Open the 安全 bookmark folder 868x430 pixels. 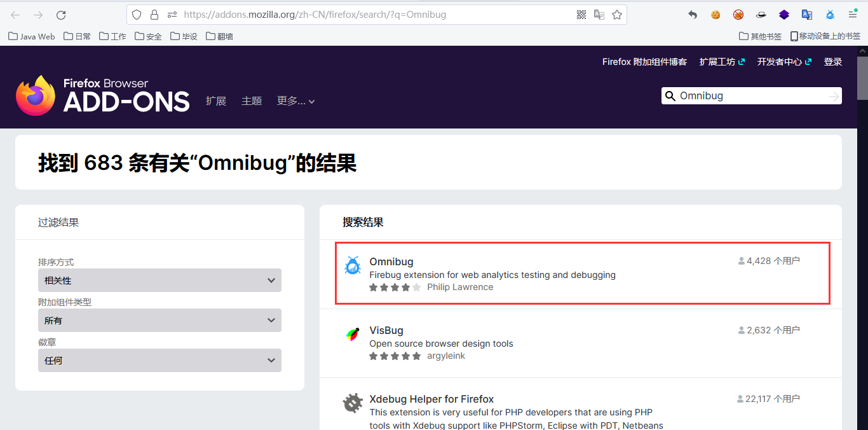tap(149, 36)
